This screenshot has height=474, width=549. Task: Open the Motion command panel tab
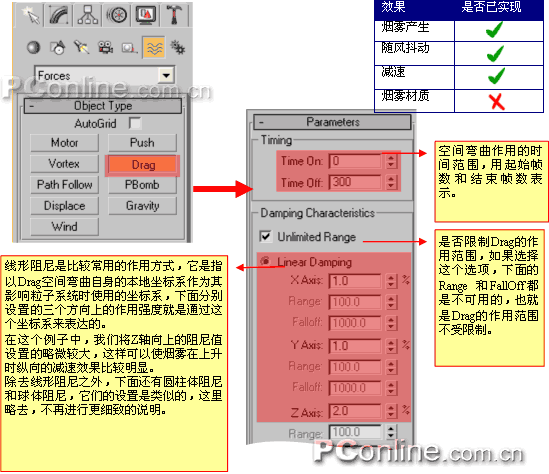[116, 15]
